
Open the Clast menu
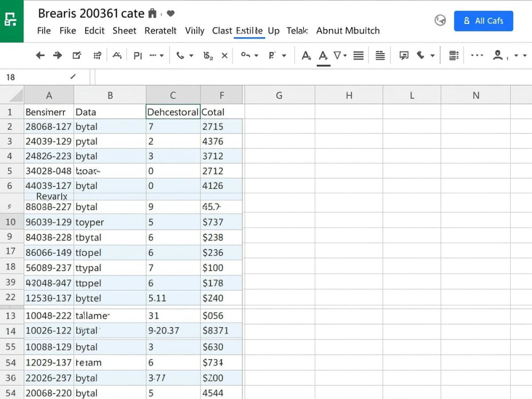pyautogui.click(x=222, y=30)
